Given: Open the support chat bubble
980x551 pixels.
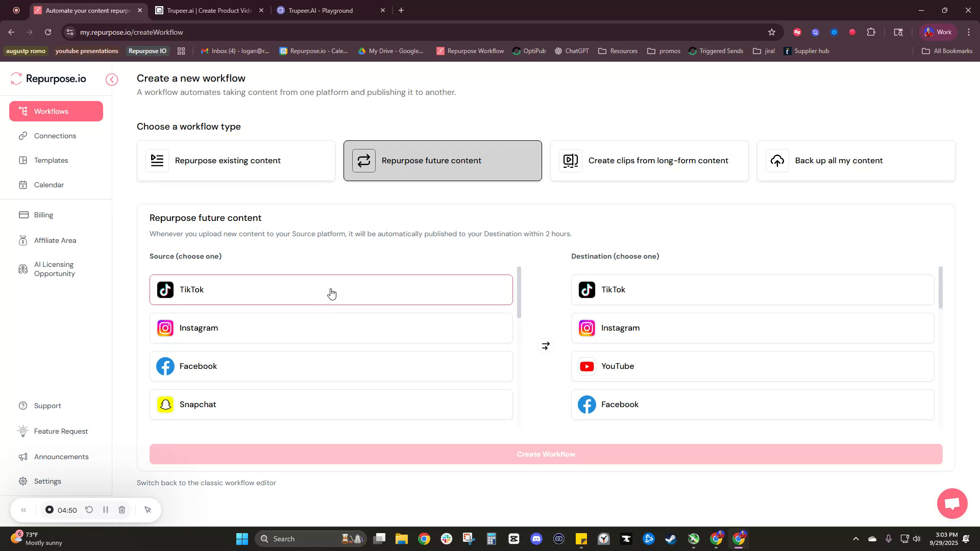Looking at the screenshot, I should [951, 504].
